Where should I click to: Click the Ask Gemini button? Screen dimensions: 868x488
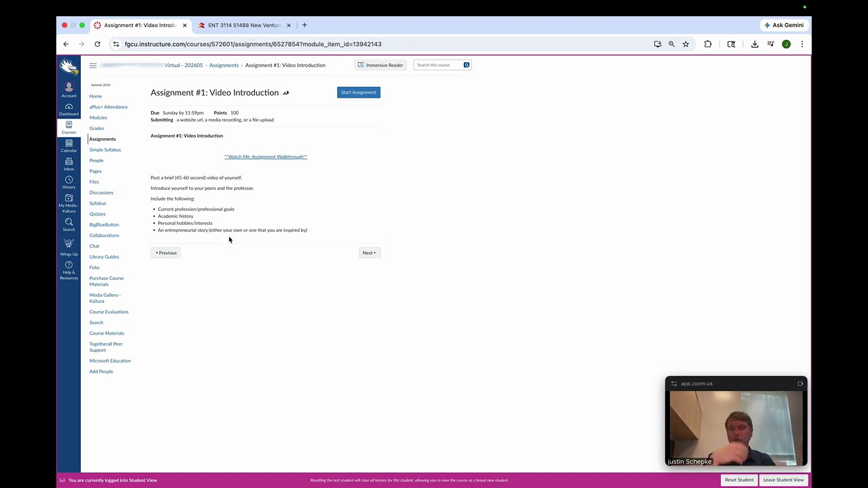tap(784, 25)
